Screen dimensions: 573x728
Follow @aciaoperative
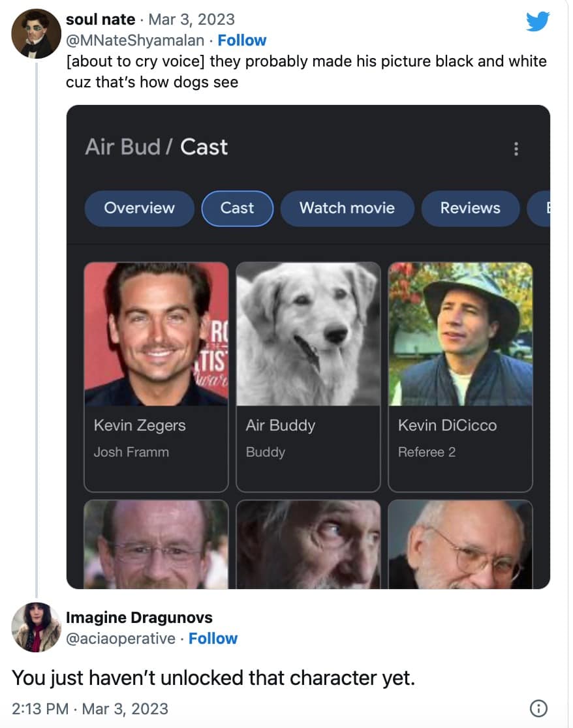(213, 639)
